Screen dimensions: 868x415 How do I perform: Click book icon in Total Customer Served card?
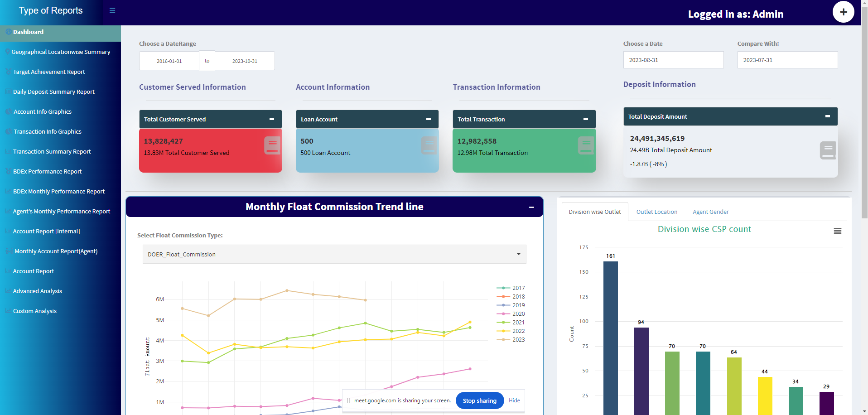[272, 145]
